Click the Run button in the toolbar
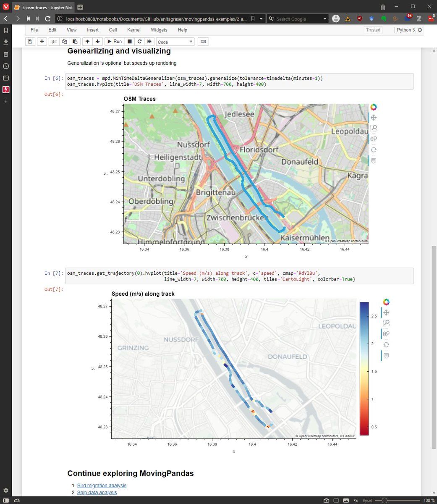437x504 pixels. 114,42
